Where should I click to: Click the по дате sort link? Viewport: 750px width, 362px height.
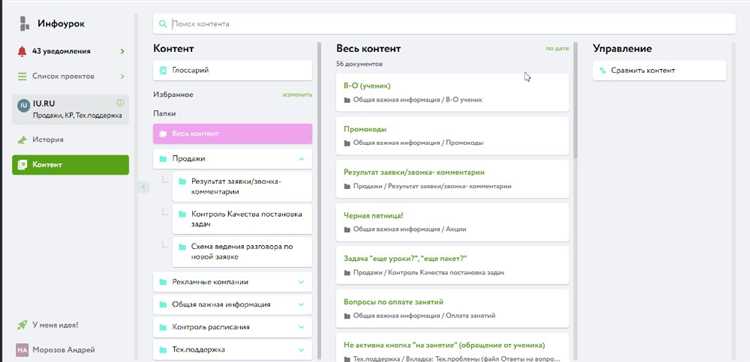(557, 49)
